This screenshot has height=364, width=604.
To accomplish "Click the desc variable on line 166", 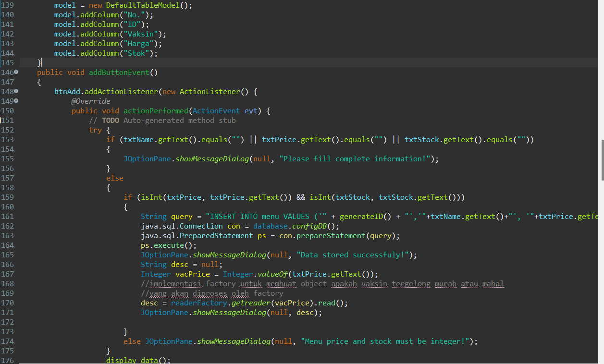I will pos(180,265).
